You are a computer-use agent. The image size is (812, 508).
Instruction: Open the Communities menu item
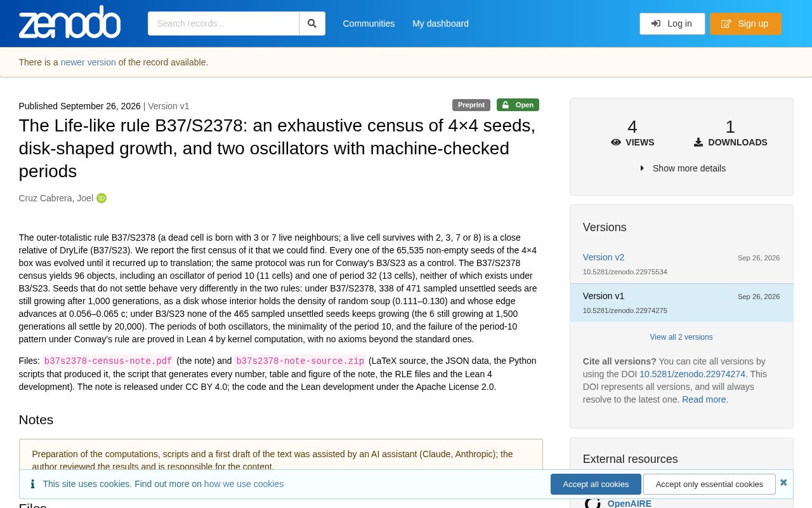pos(369,23)
